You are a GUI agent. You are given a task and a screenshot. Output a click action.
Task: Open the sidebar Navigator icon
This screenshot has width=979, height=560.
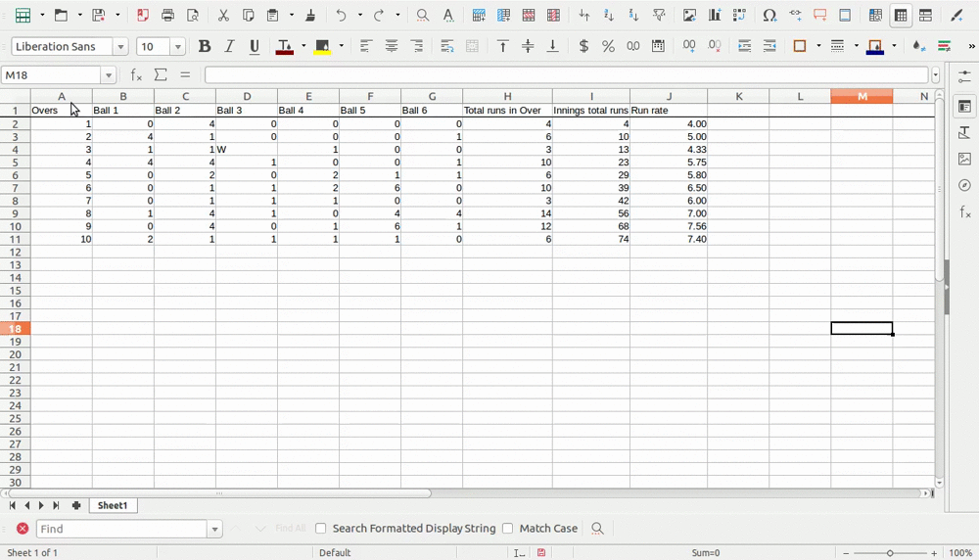964,185
